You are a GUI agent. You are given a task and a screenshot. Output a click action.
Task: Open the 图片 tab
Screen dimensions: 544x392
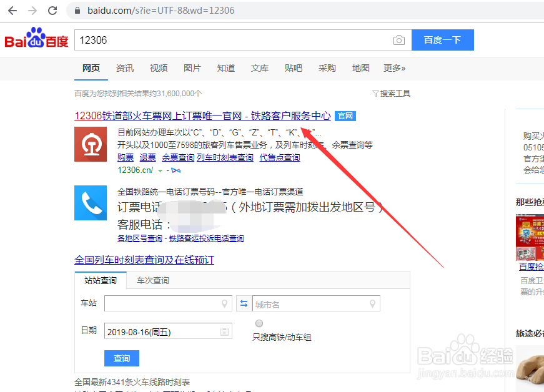[192, 68]
